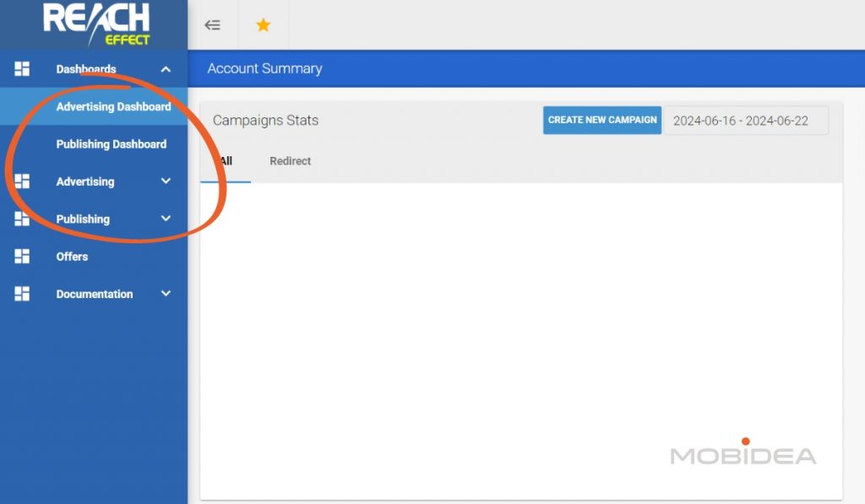Go to the Offers page

coord(72,257)
